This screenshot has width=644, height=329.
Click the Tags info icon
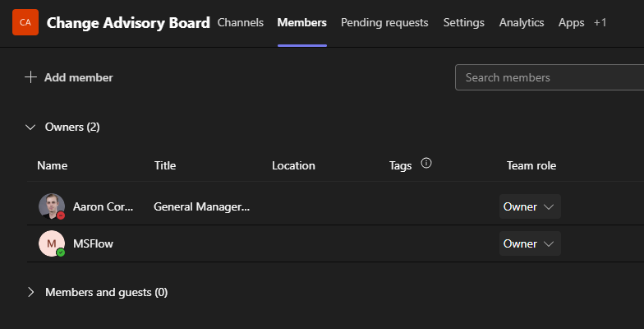[x=426, y=164]
